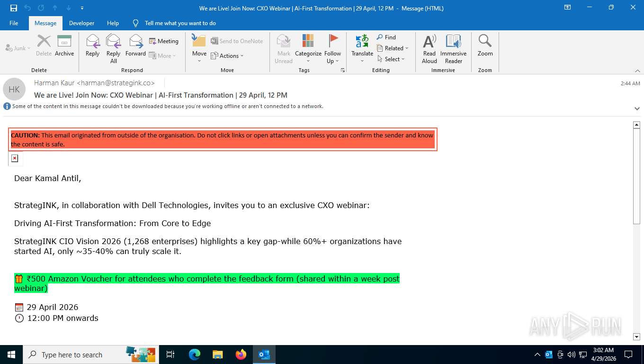Click the Zoom magnifier button
Screen dimensions: 644x364
(485, 45)
